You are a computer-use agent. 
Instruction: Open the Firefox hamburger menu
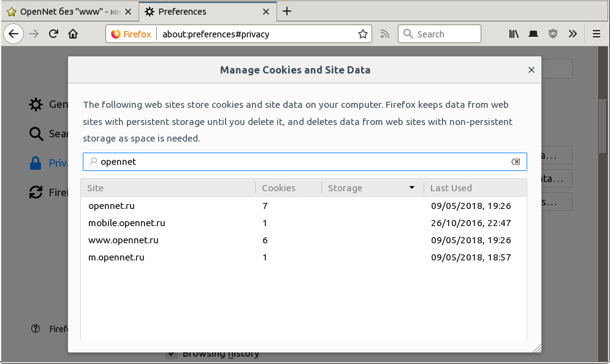click(597, 34)
